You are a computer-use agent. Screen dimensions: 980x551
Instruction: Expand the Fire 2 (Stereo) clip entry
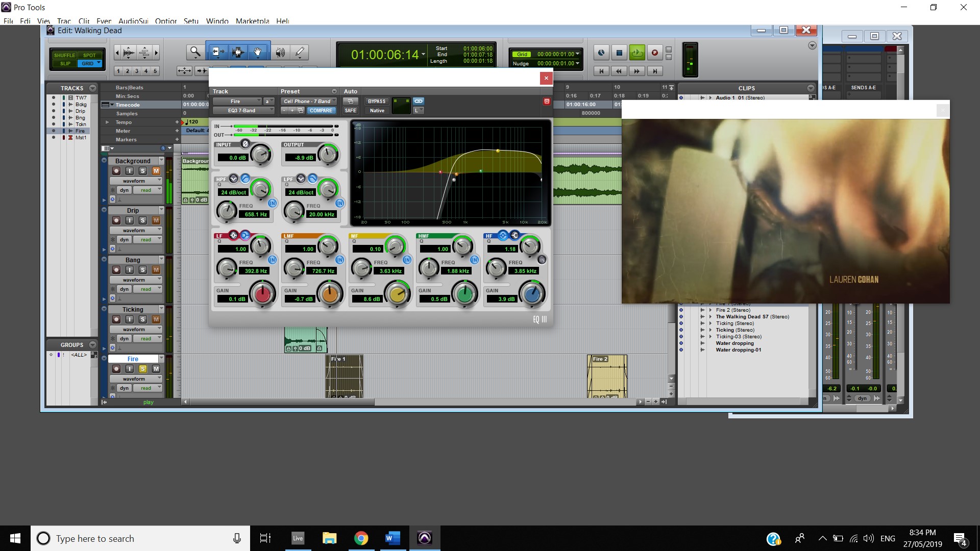tap(710, 310)
